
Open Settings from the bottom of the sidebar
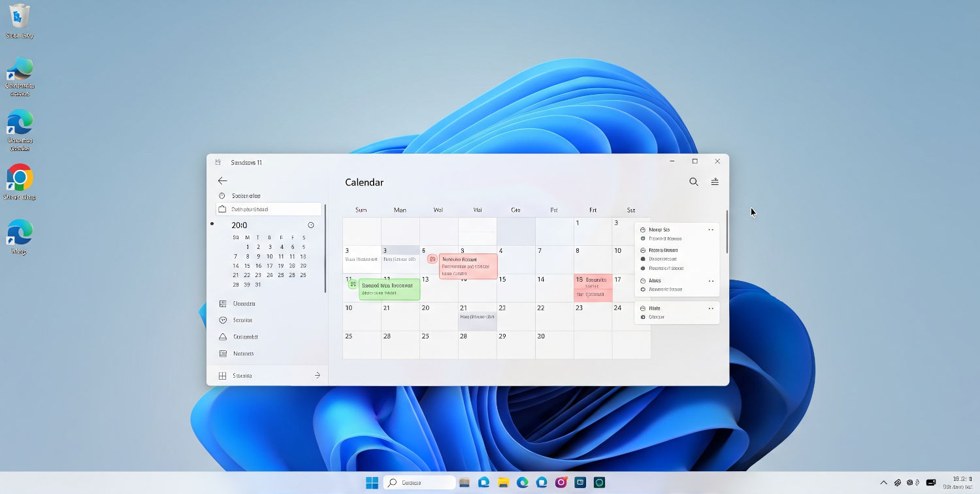(x=242, y=376)
